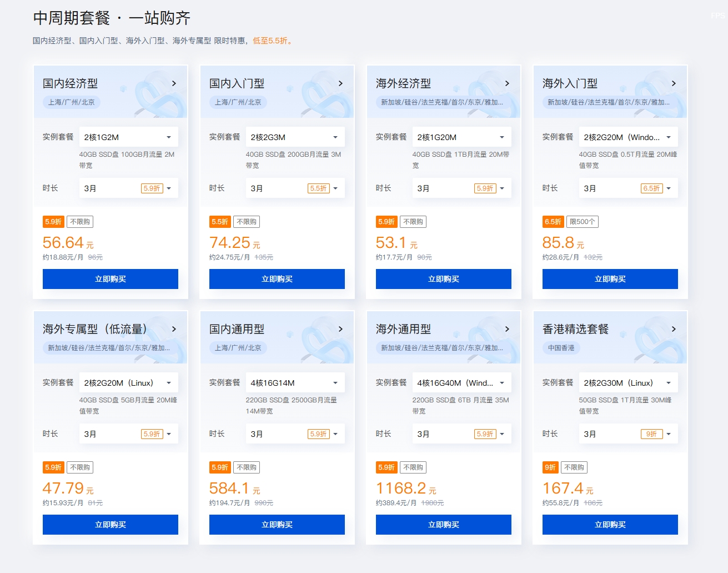Buy 海外经济型 plan priced 53.1元
The width and height of the screenshot is (728, 573).
click(x=444, y=279)
